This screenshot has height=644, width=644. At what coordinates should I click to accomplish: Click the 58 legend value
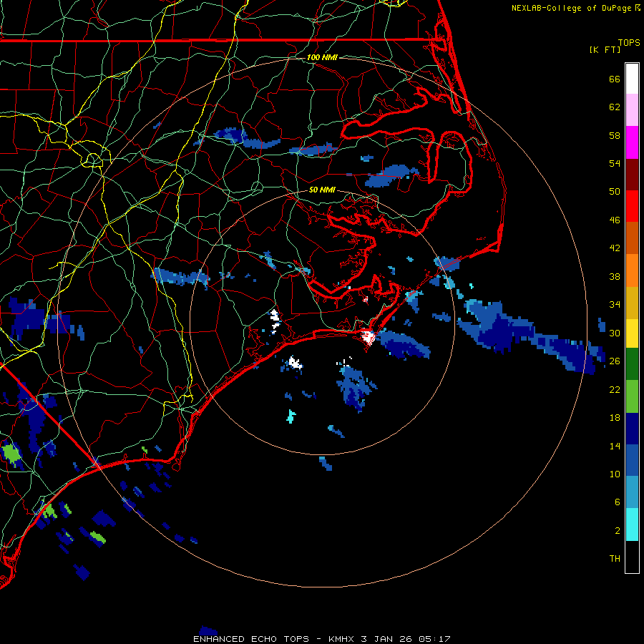[615, 135]
